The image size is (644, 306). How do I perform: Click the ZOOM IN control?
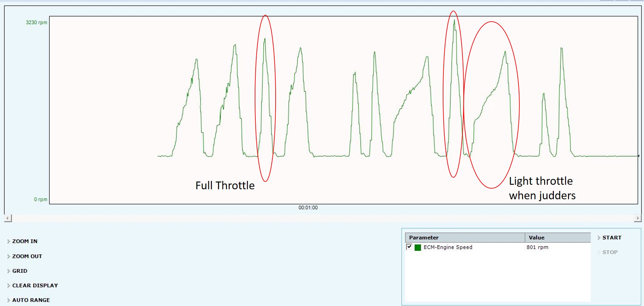coord(24,241)
